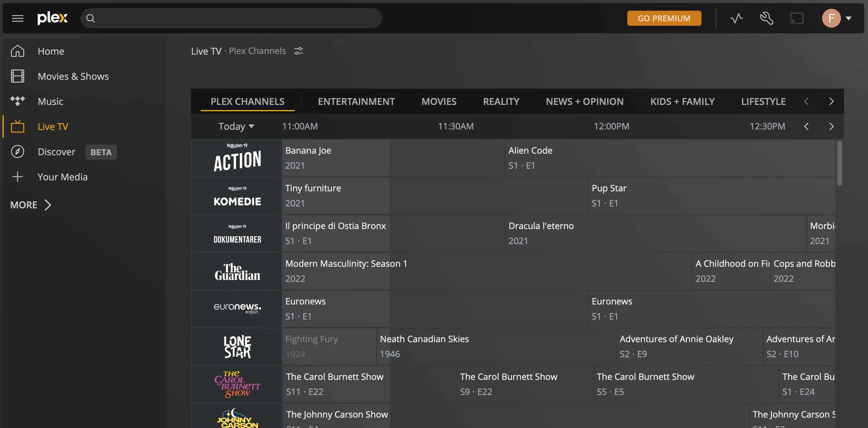Open Home in the sidebar
Viewport: 868px width, 428px height.
[x=51, y=51]
